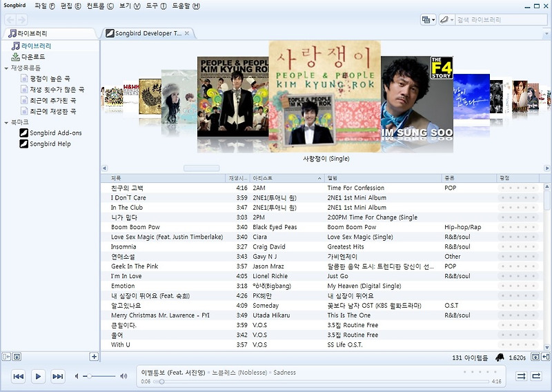Toggle the right sidebar pane button
Viewport: 552px width, 392px height.
546,357
